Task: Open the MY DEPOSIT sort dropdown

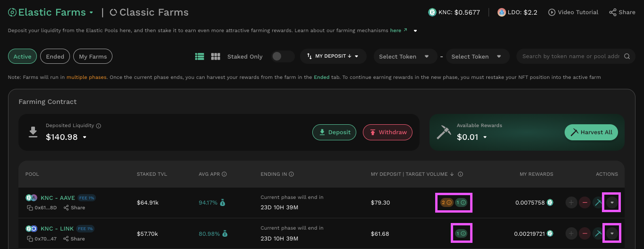Action: tap(333, 56)
